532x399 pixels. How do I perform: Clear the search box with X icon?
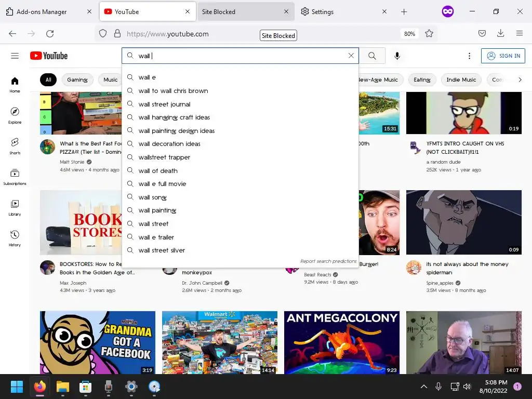[351, 56]
